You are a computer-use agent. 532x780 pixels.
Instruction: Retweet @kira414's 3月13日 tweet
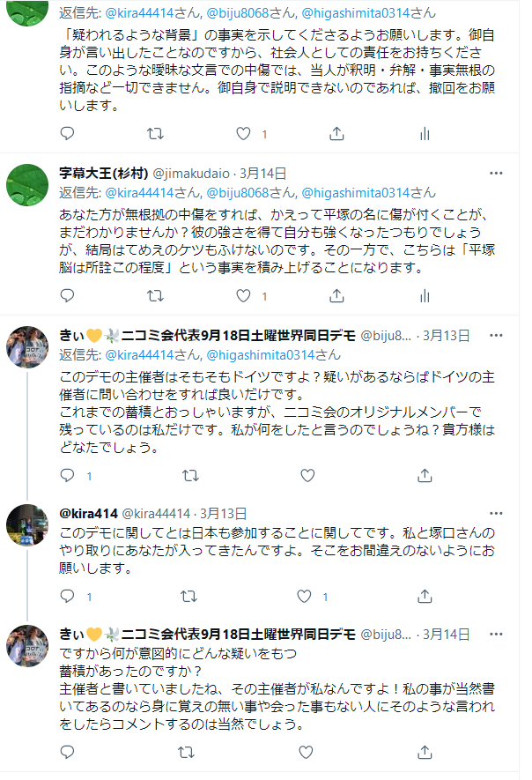189,597
